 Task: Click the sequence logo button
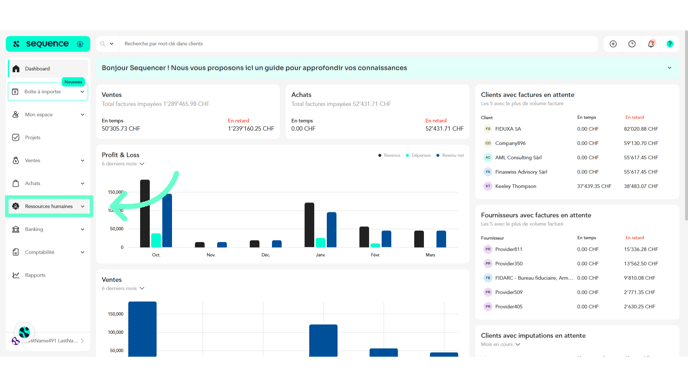[x=48, y=44]
